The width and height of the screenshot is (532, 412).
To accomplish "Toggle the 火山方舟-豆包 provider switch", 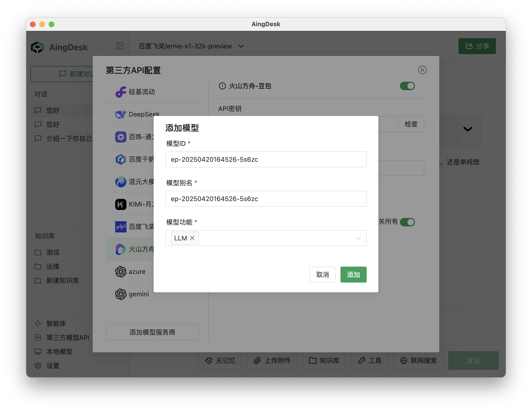I will tap(407, 86).
